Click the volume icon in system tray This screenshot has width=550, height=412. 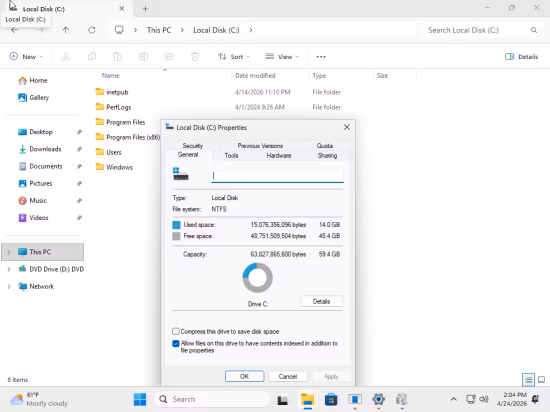click(484, 399)
